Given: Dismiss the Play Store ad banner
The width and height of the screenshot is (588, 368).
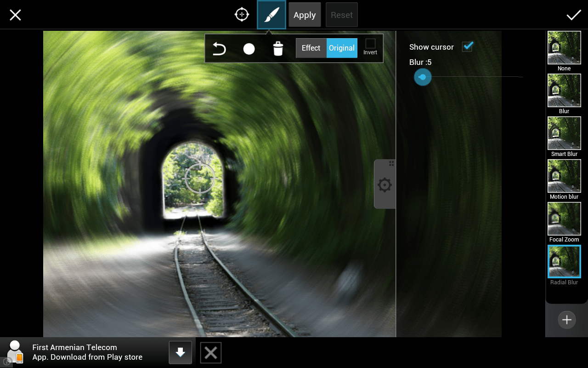Looking at the screenshot, I should pos(210,352).
